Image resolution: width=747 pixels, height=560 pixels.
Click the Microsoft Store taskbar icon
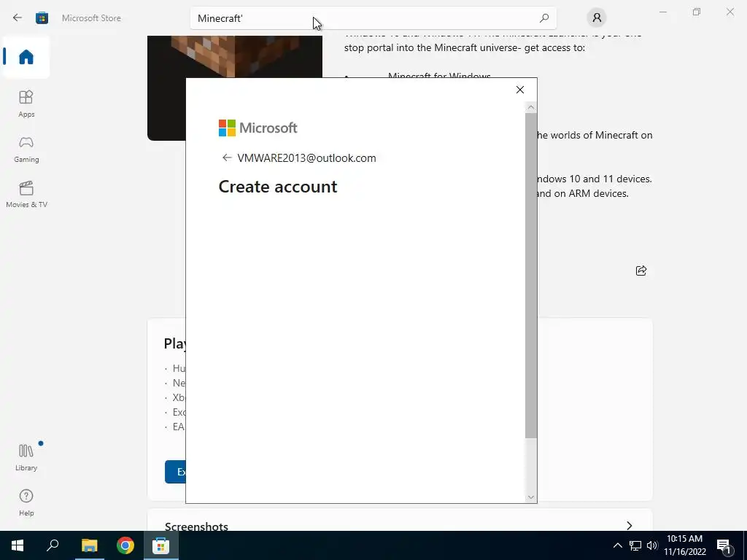(x=161, y=545)
